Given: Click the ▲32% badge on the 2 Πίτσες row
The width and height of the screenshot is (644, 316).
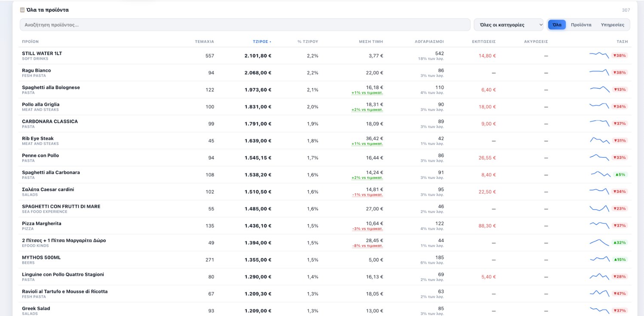Looking at the screenshot, I should [x=619, y=243].
